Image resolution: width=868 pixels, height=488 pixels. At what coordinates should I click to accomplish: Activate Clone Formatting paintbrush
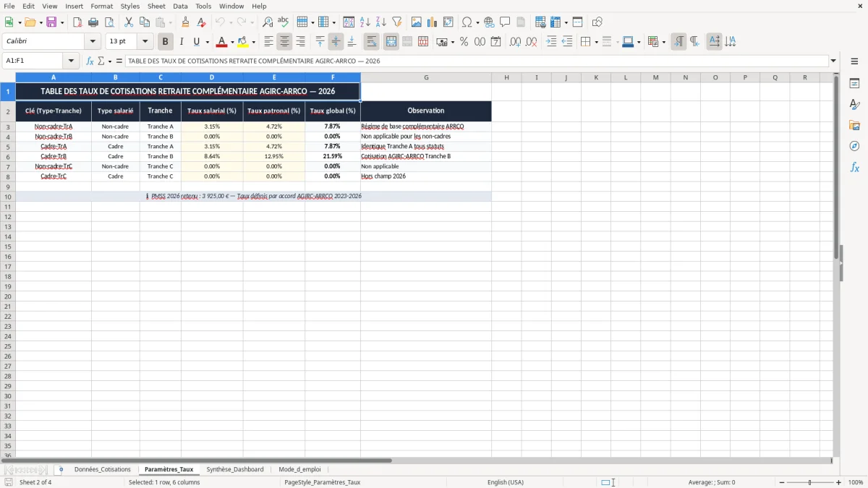[186, 22]
